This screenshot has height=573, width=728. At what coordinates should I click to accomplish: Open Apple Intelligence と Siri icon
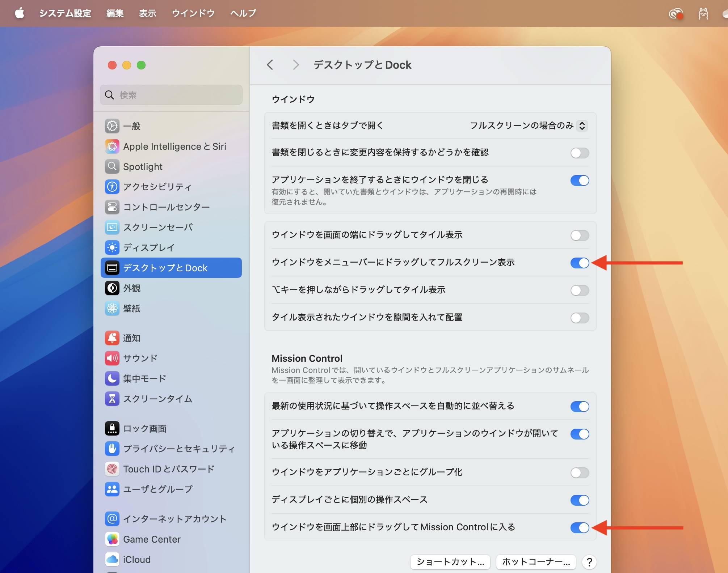pyautogui.click(x=112, y=146)
